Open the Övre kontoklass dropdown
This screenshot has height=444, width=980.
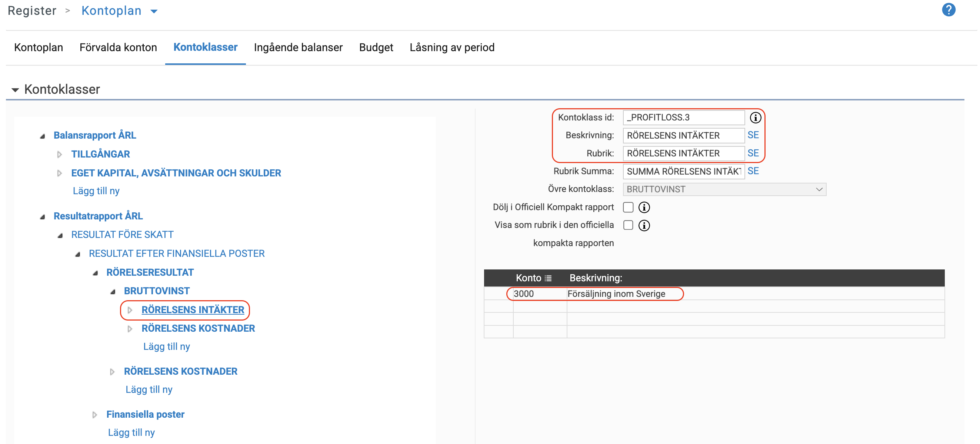tap(724, 189)
